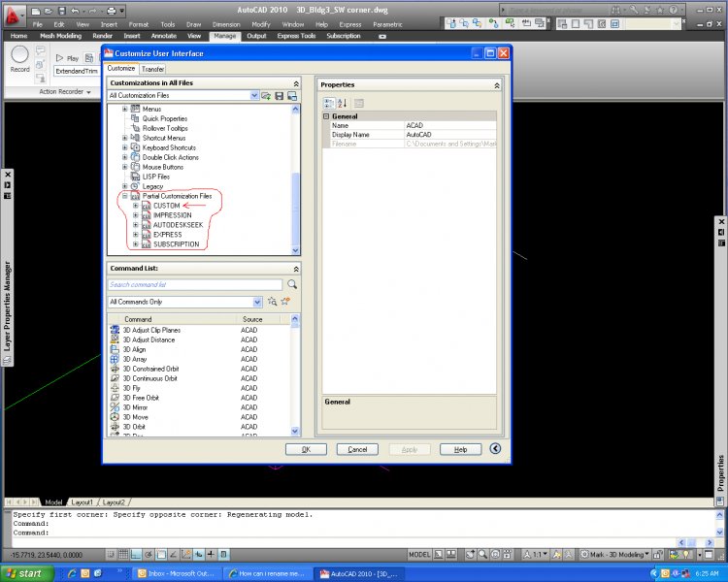This screenshot has width=728, height=582.
Task: Open Quick View Drawings icon
Action: (x=450, y=554)
